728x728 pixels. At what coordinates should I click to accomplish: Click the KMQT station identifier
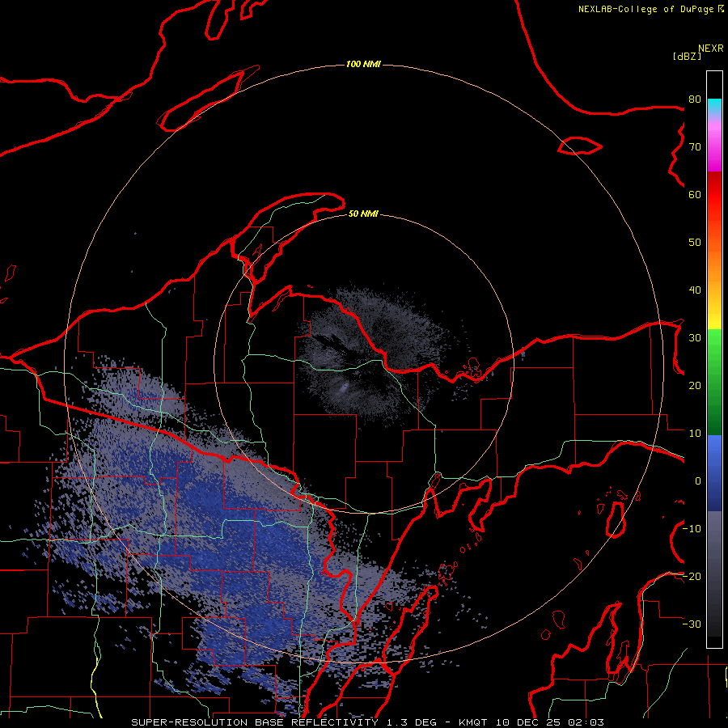pos(472,722)
